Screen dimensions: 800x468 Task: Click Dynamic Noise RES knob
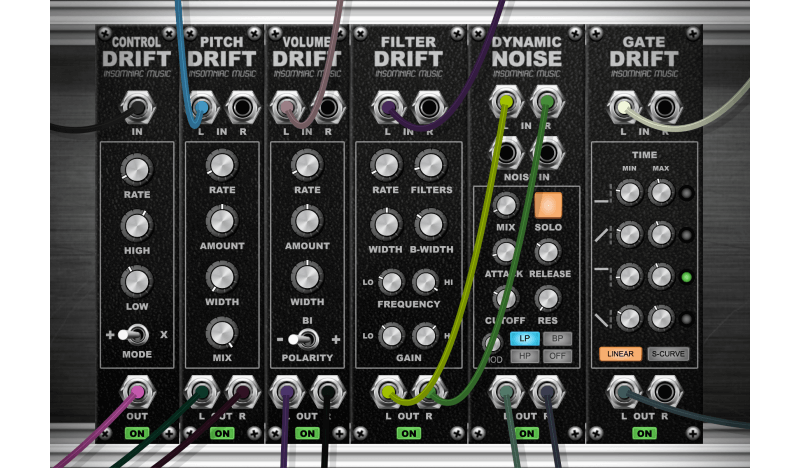547,299
